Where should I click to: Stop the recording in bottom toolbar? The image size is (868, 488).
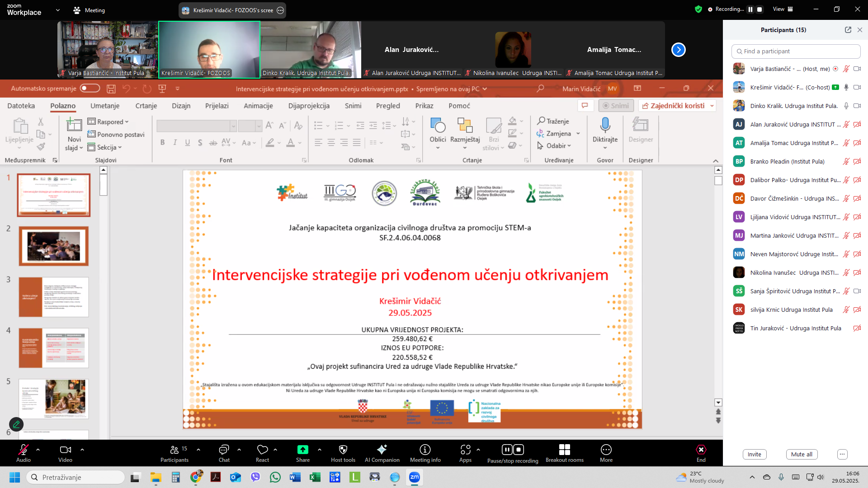(519, 450)
